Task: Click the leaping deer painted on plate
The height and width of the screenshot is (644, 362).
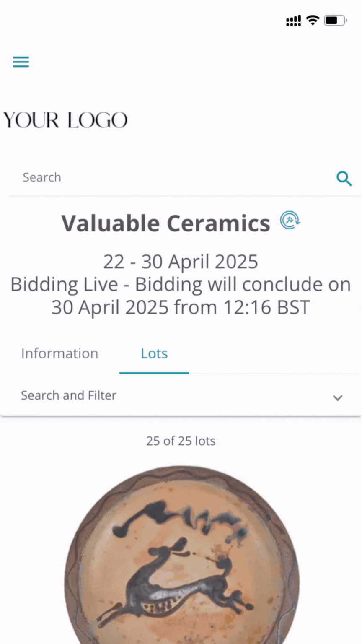Action: [176, 583]
